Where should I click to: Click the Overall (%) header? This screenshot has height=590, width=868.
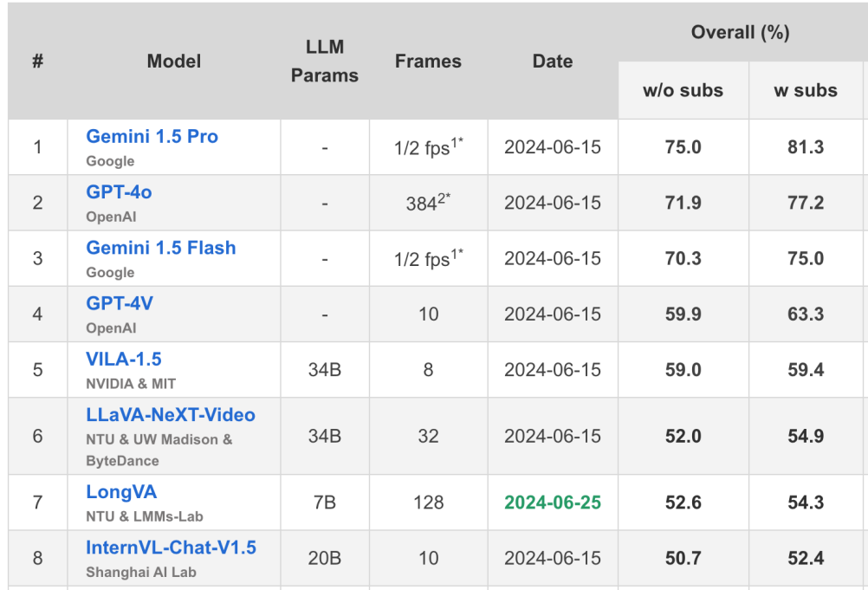point(740,32)
